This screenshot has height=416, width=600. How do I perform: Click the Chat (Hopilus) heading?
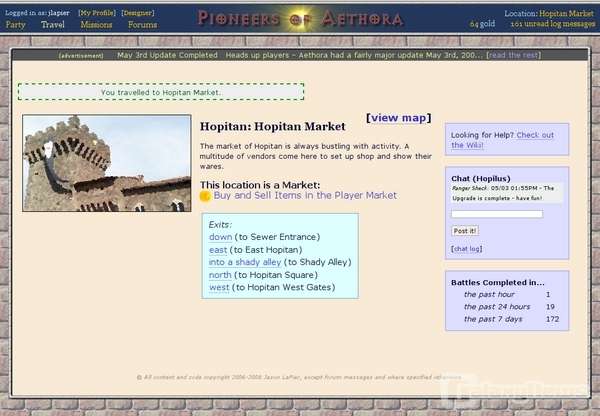(x=481, y=179)
